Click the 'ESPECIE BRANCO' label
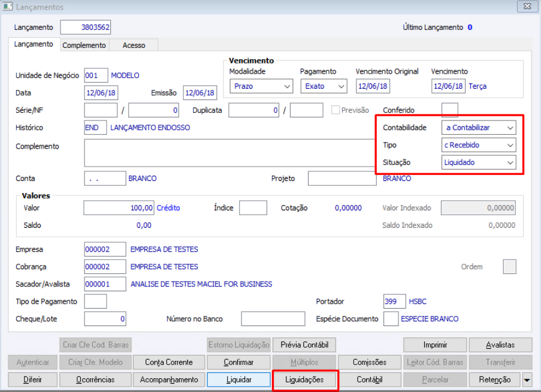The height and width of the screenshot is (392, 541). coord(430,319)
